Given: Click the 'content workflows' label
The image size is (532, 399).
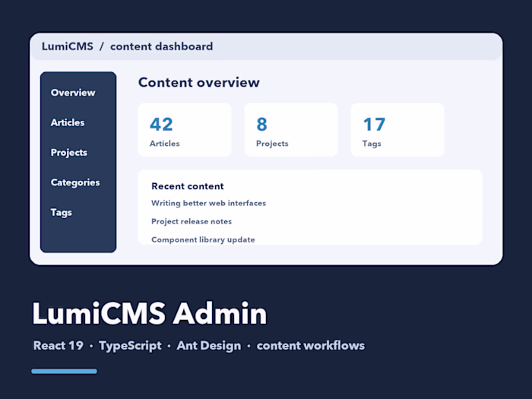Looking at the screenshot, I should click(x=310, y=345).
